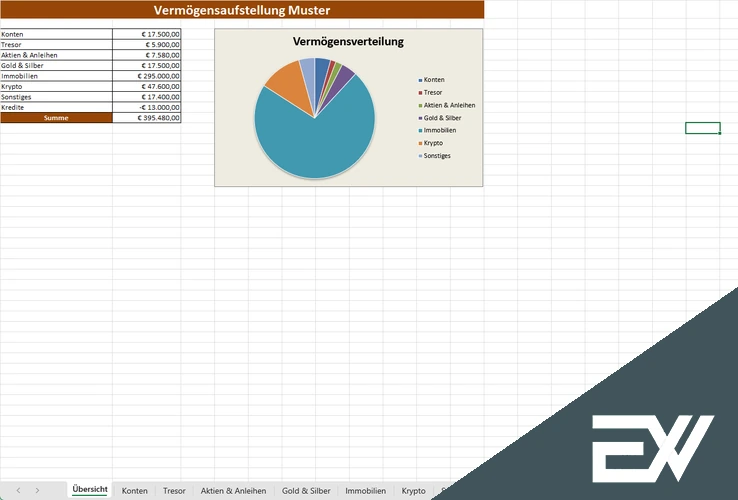Click the next sheet navigation arrow
The height and width of the screenshot is (500, 738).
pyautogui.click(x=37, y=491)
